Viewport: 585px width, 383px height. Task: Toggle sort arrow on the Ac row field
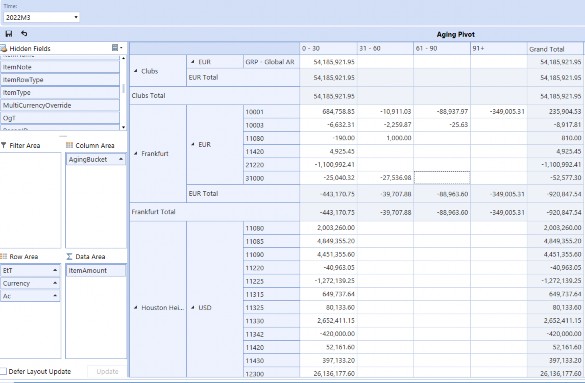55,296
